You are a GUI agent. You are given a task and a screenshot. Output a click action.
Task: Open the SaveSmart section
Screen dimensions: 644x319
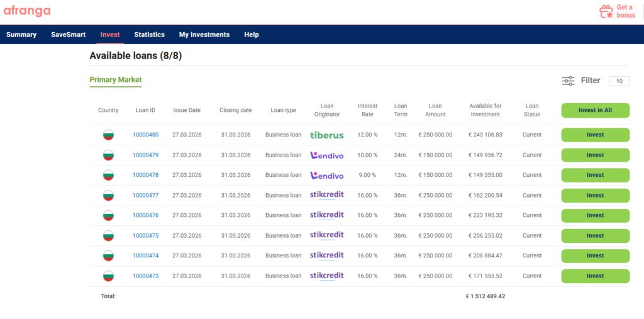(x=68, y=35)
